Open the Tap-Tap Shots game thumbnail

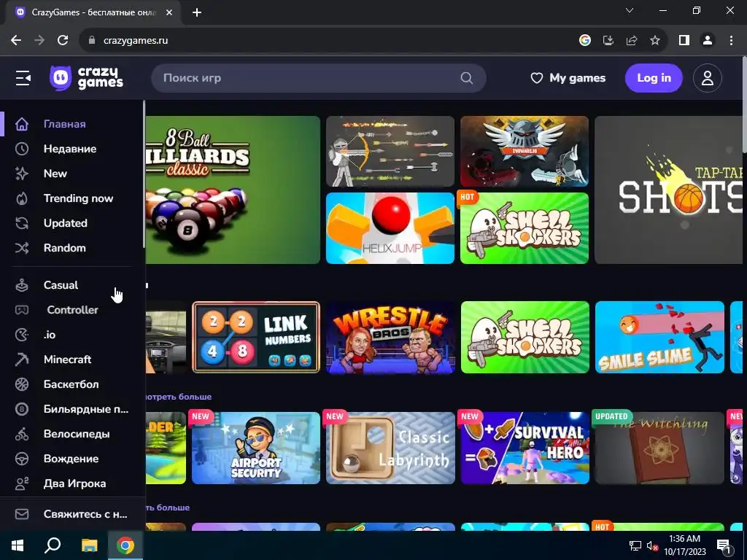670,190
